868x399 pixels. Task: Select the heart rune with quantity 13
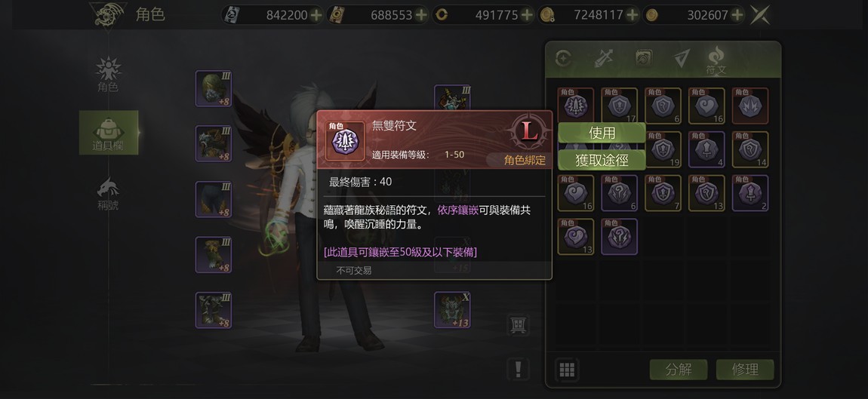coord(576,237)
